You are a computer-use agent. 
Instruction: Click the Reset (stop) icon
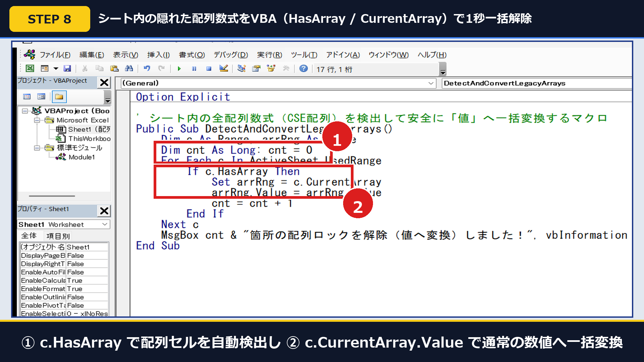click(209, 68)
